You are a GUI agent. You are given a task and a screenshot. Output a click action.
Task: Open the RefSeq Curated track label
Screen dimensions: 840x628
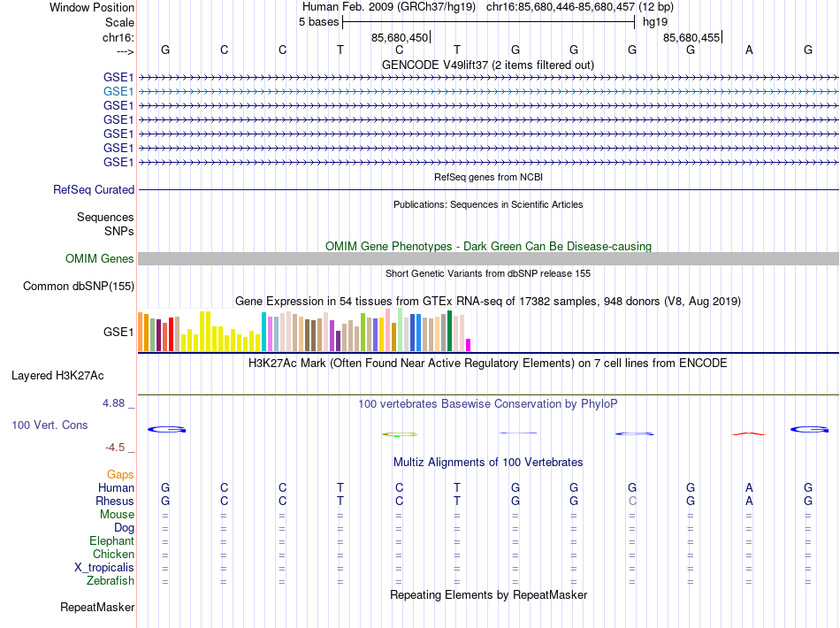point(94,189)
